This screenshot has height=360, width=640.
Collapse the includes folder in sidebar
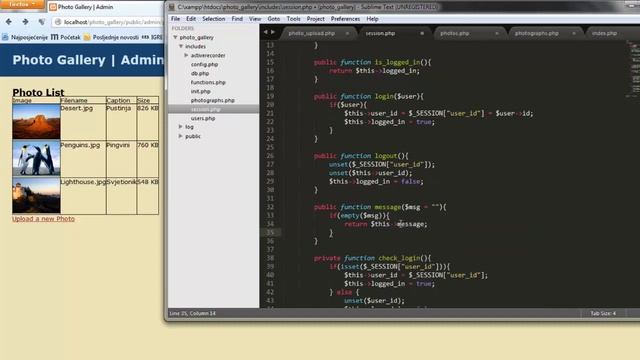[x=181, y=46]
